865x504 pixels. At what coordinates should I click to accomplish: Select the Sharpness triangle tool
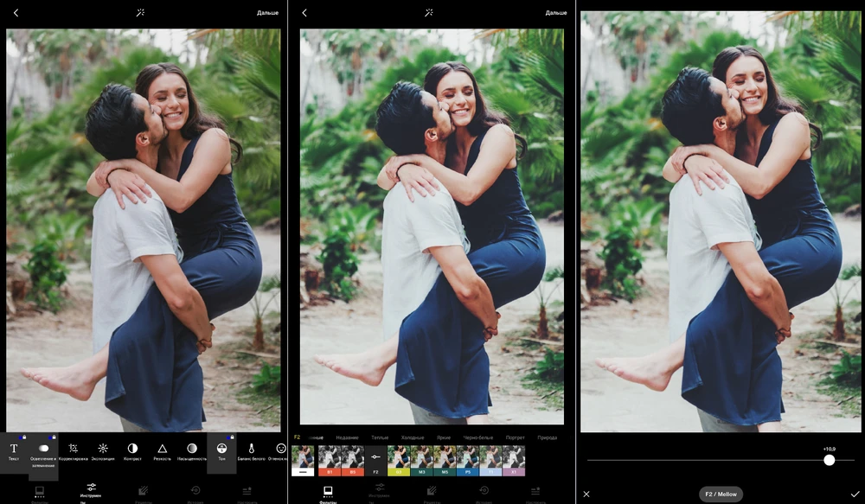162,450
